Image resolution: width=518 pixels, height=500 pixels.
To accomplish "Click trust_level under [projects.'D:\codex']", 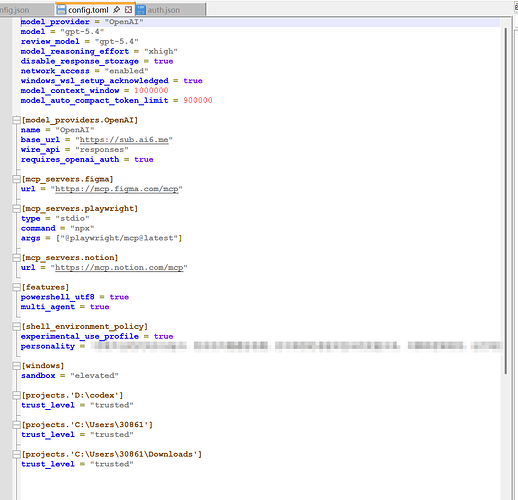I will 48,405.
